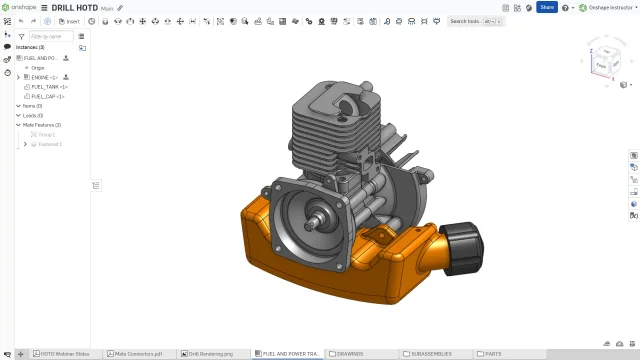Image resolution: width=640 pixels, height=360 pixels.
Task: Click the blue Share button
Action: [x=547, y=7]
